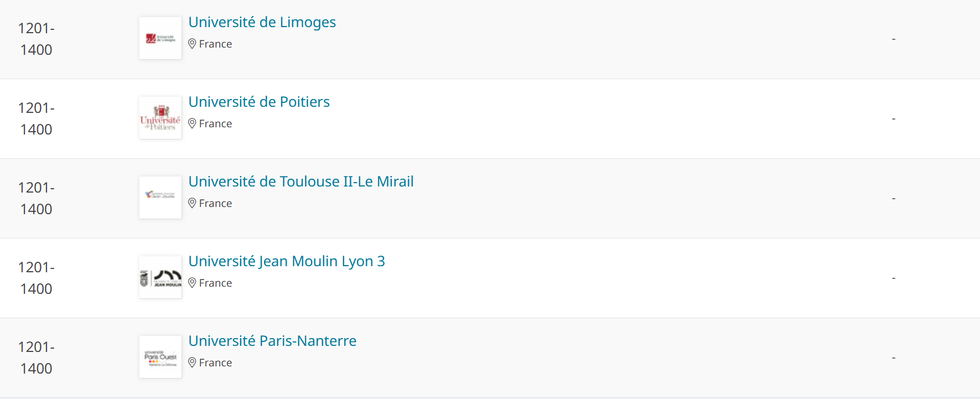
Task: Click the Université de Limoges logo
Action: pyautogui.click(x=160, y=38)
